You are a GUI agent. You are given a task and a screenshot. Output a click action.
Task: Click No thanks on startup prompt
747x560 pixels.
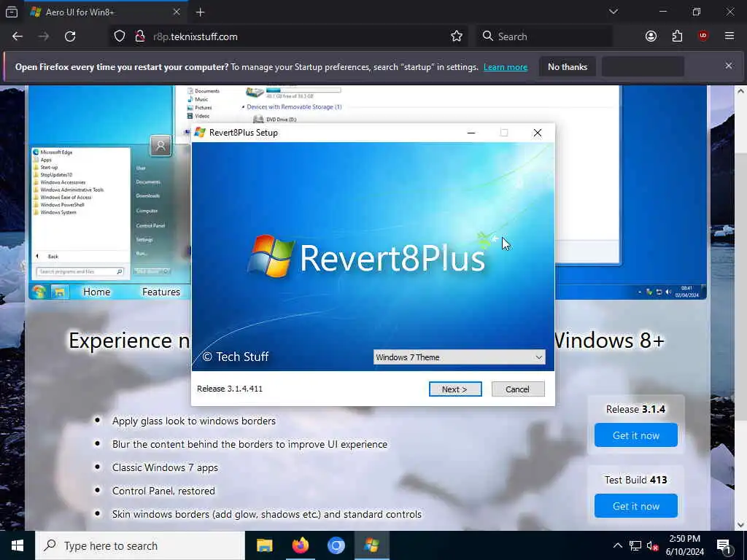[568, 67]
